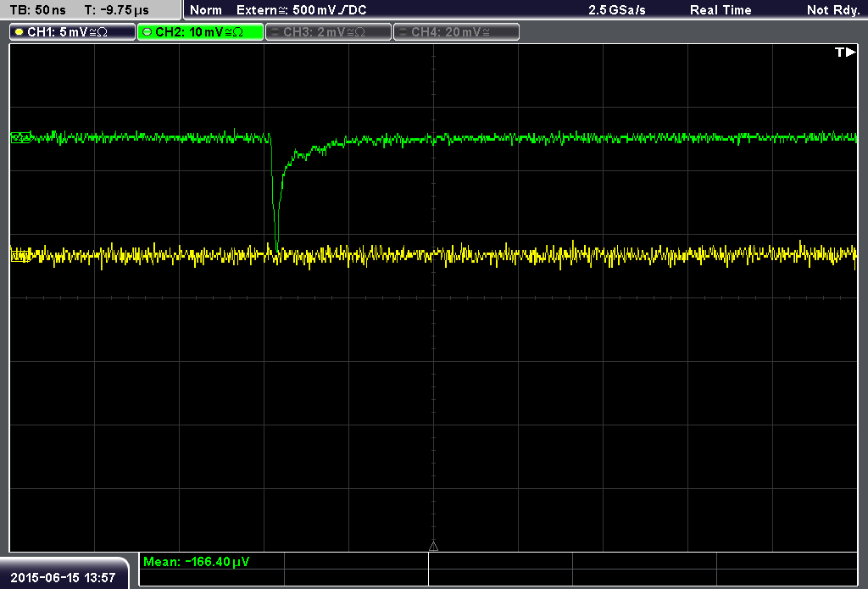The width and height of the screenshot is (868, 589).
Task: Open the Extern 500 mV trigger source setting
Action: tap(302, 10)
